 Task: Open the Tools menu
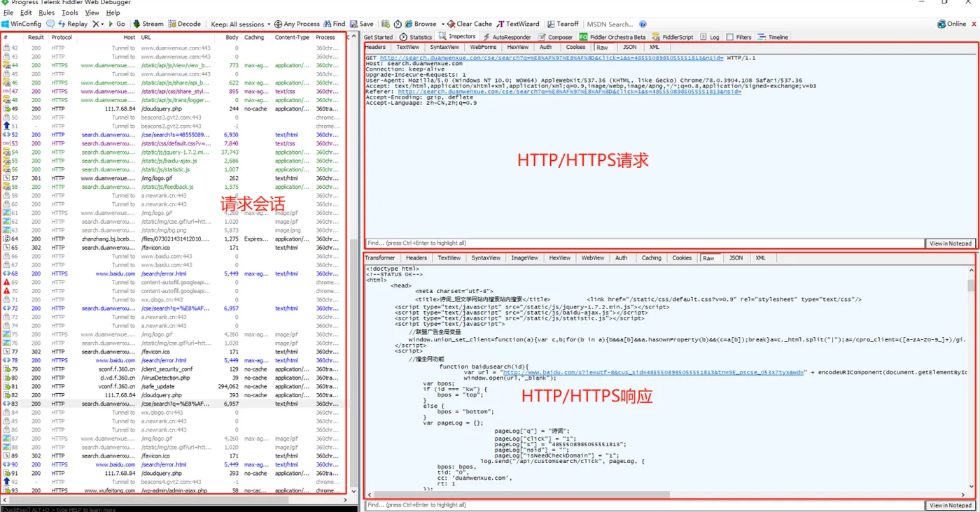(x=70, y=13)
